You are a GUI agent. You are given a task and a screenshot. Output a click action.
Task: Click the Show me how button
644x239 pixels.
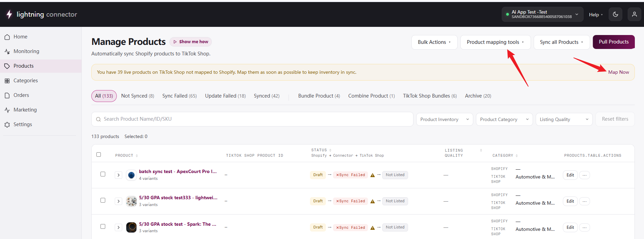coord(190,42)
